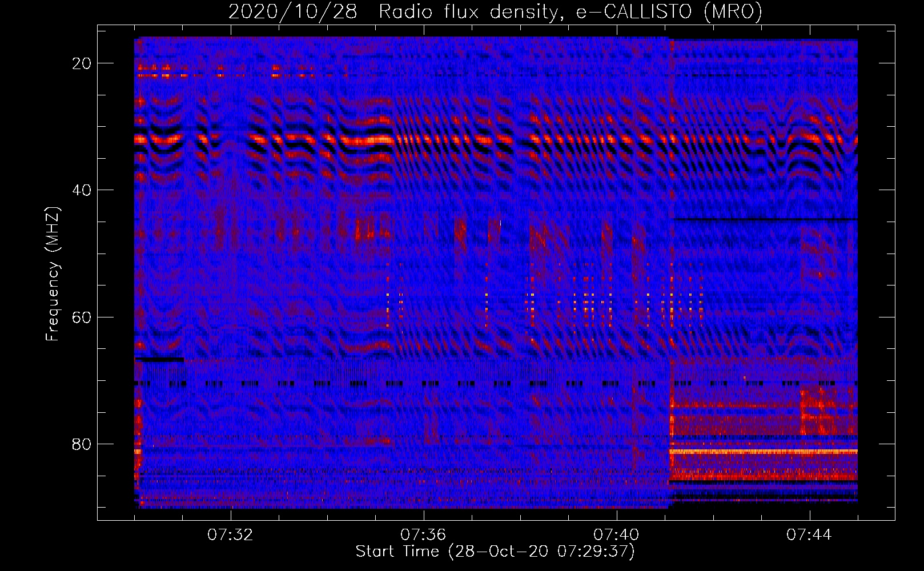924x571 pixels.
Task: Click the '07:40' time tick label
Action: click(616, 535)
